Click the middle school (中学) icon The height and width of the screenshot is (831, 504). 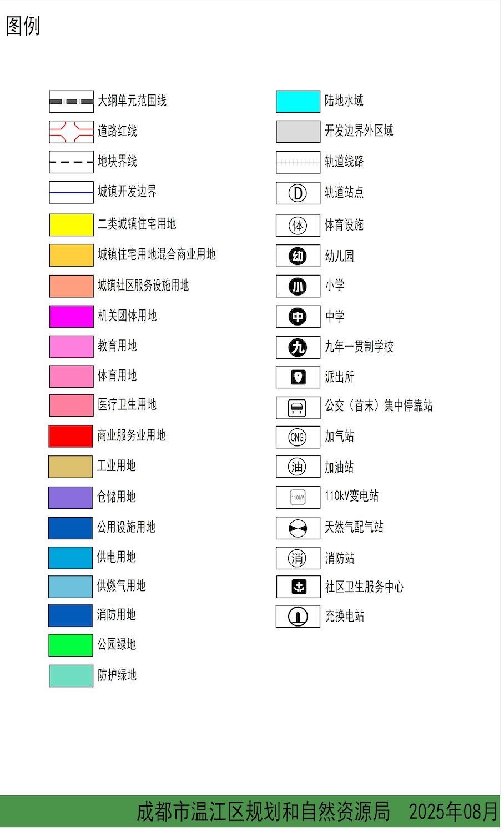pyautogui.click(x=298, y=317)
